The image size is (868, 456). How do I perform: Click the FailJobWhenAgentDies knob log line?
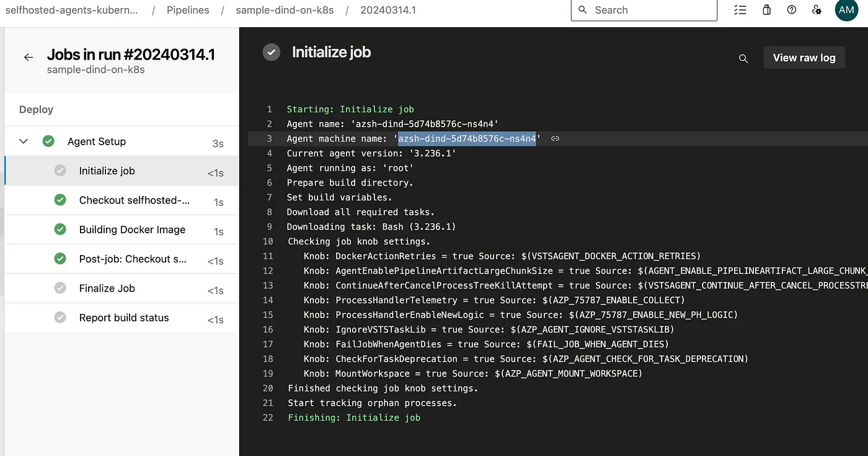[486, 344]
